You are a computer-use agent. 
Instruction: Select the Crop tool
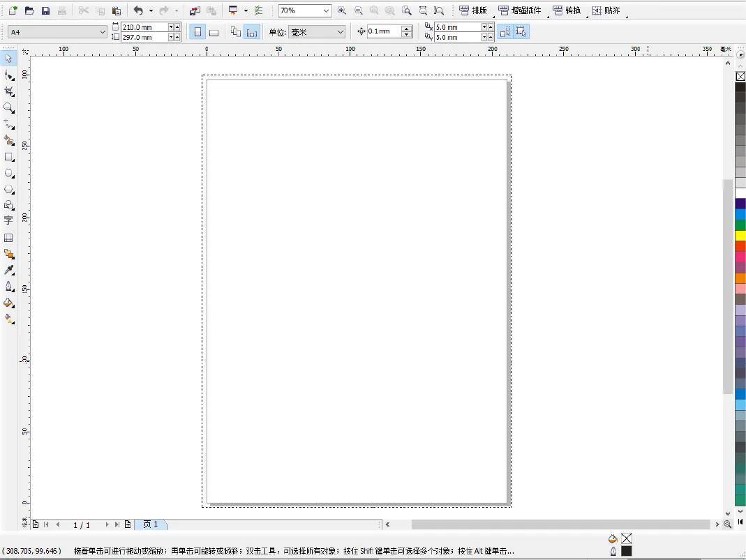(x=8, y=91)
